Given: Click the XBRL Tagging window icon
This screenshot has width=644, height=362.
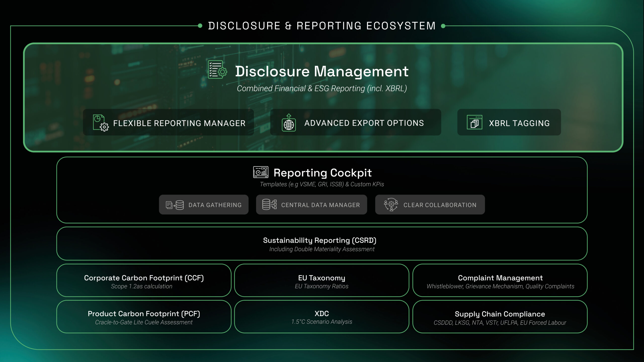Looking at the screenshot, I should click(x=474, y=122).
